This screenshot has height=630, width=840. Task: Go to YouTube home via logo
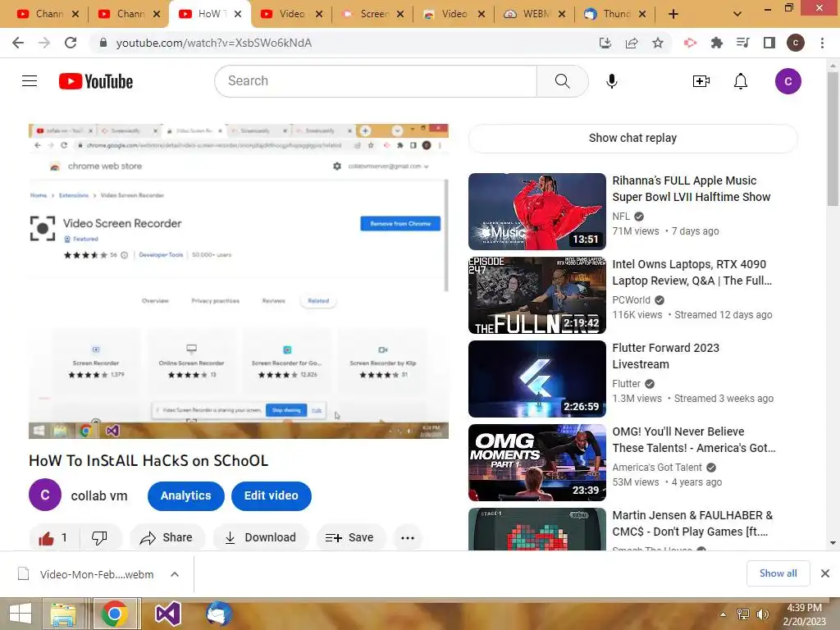tap(96, 81)
